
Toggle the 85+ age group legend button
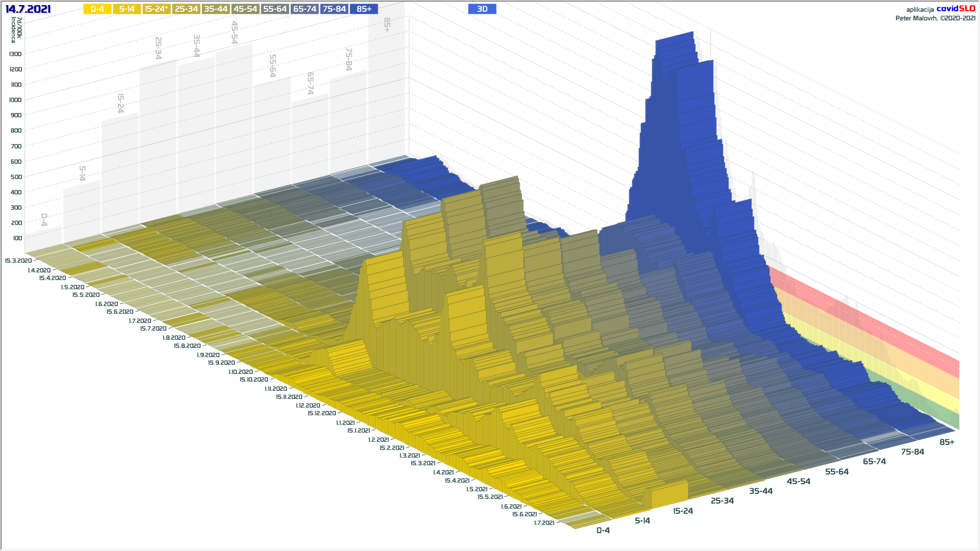pos(364,9)
